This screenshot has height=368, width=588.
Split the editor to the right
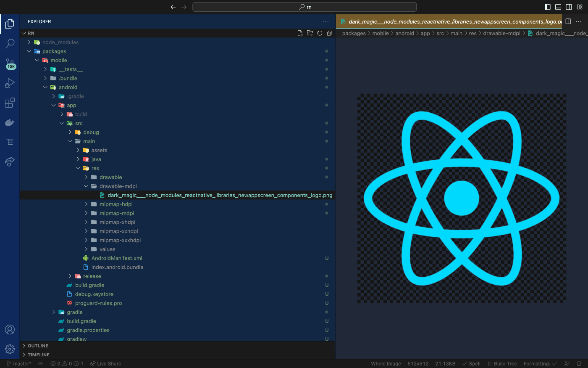click(x=568, y=21)
